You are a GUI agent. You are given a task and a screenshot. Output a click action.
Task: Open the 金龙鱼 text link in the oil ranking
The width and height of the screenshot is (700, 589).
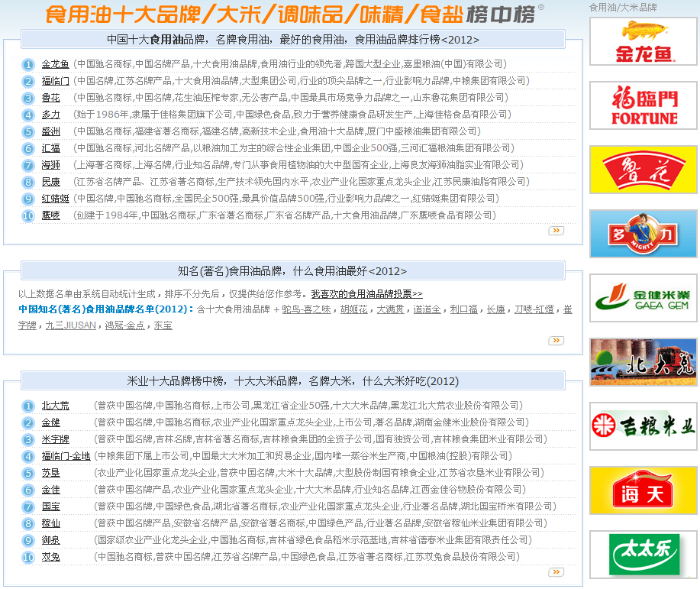click(56, 64)
